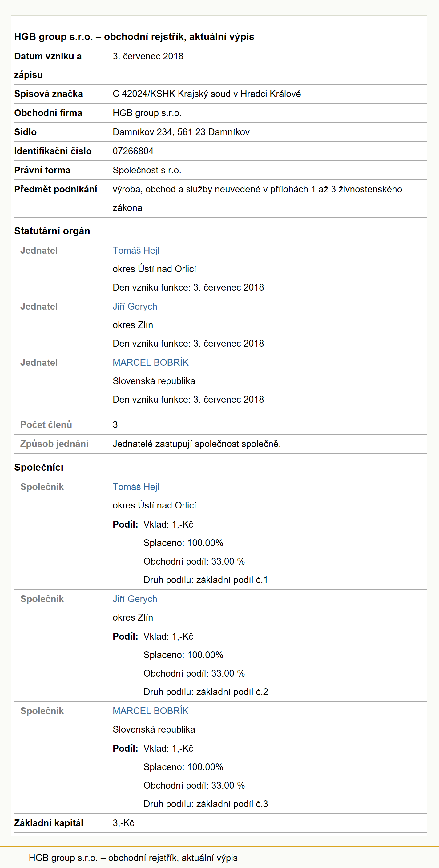Click the Počet členů value 3

pos(115,424)
